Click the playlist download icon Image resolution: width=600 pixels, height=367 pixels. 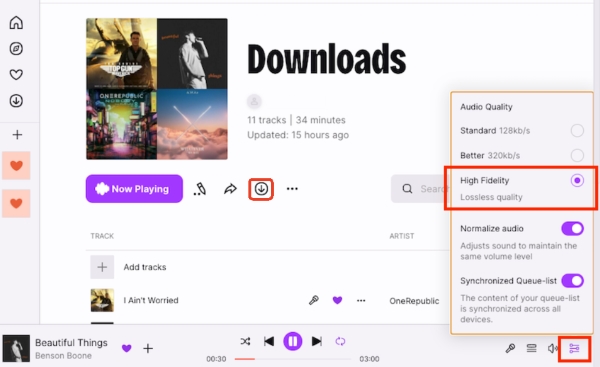click(261, 189)
